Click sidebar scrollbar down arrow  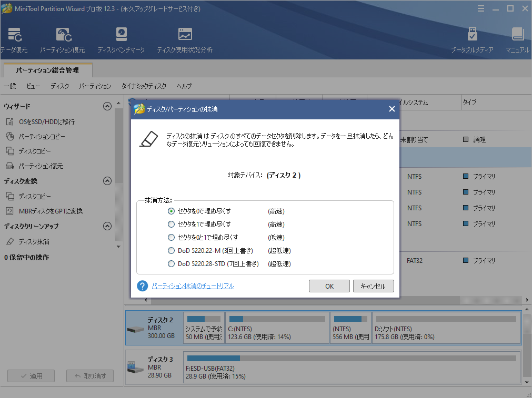[x=118, y=247]
